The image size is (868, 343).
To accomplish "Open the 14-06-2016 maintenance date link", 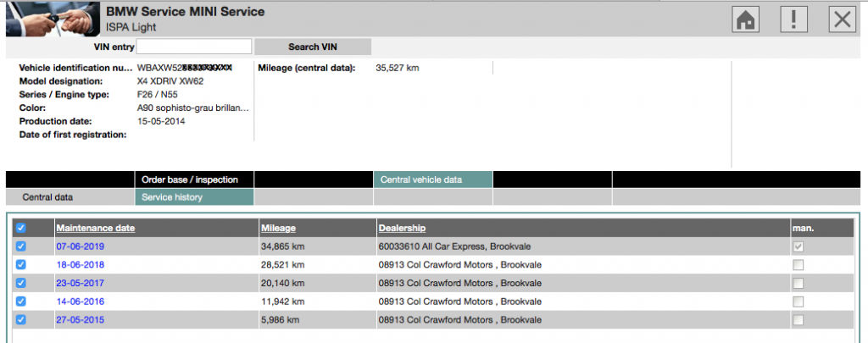I will 80,302.
